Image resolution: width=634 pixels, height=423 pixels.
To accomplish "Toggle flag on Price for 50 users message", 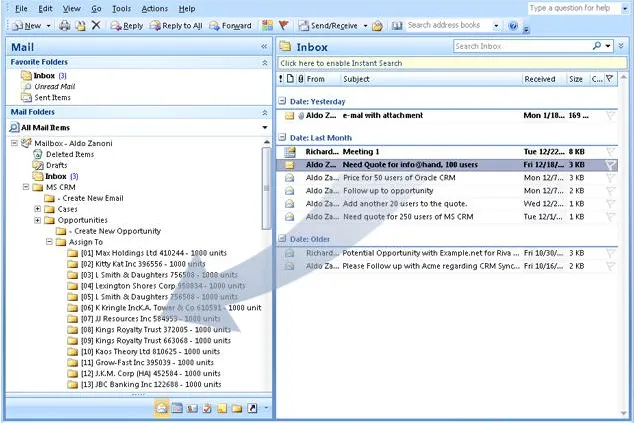I will click(611, 178).
